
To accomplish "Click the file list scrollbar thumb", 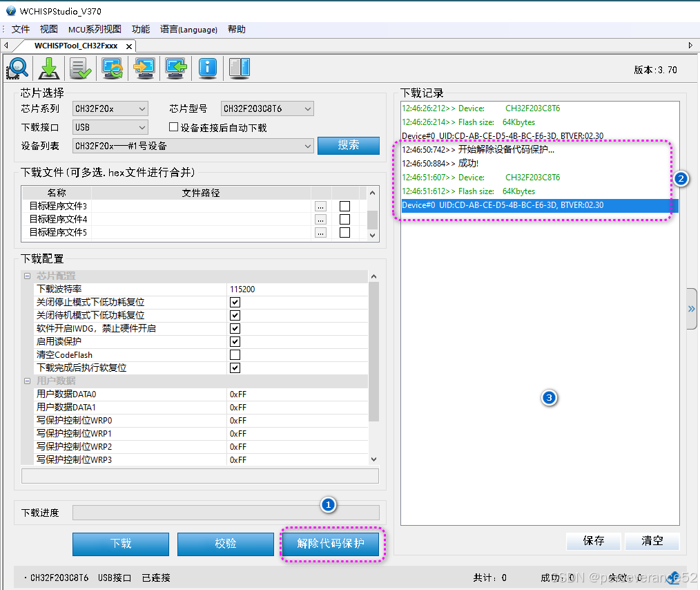I will click(x=372, y=219).
